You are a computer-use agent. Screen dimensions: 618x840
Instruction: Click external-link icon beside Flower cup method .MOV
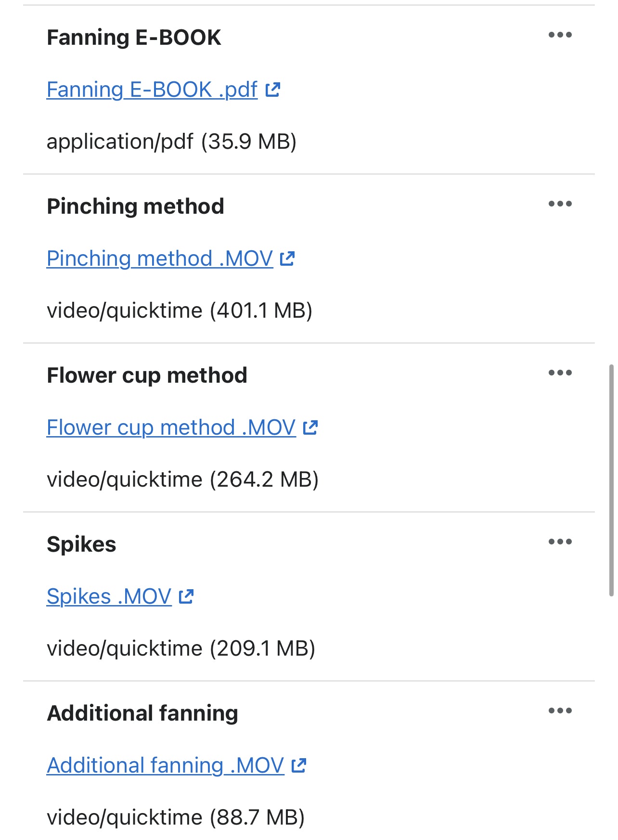310,427
